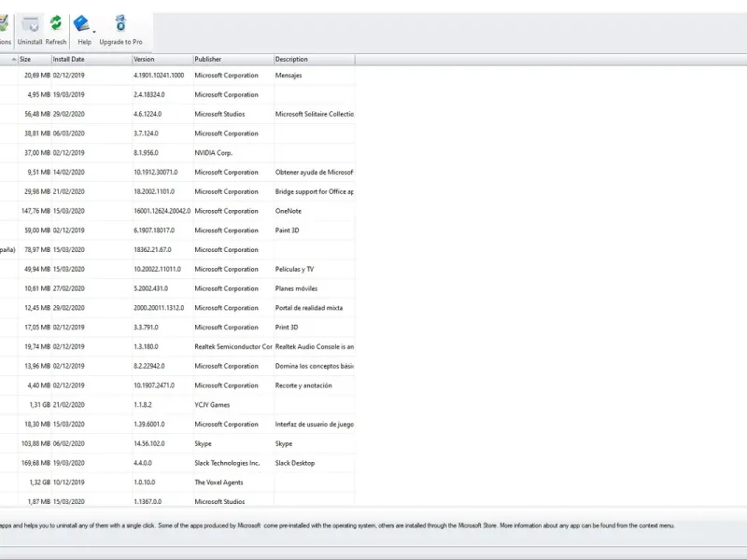Screen dimensions: 747x560
Task: Sort by the Size column header
Action: tap(35, 59)
